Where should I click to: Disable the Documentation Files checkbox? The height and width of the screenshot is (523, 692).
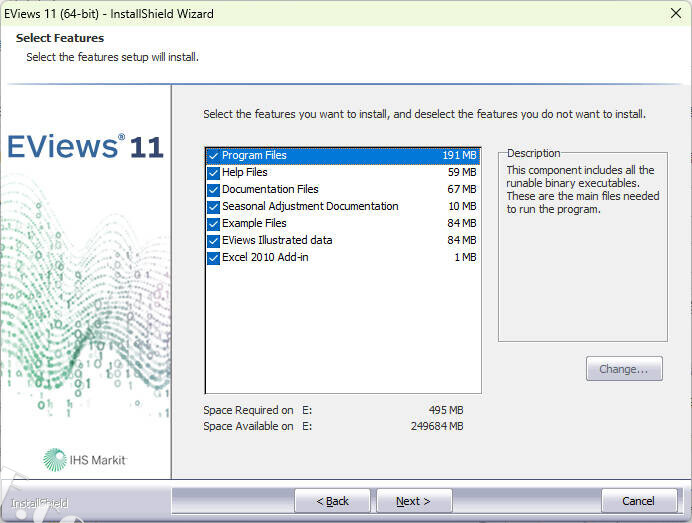[x=213, y=190]
